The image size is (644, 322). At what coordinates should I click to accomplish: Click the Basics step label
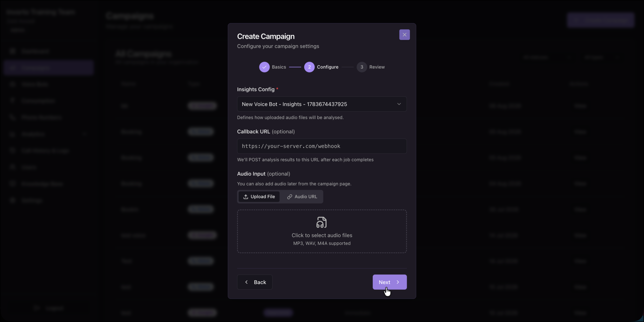(x=279, y=67)
